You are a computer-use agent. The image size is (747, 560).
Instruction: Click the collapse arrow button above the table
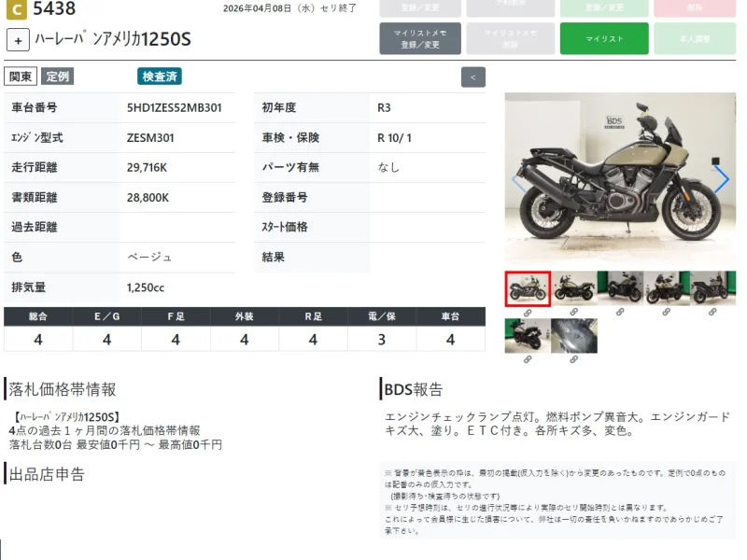click(473, 77)
